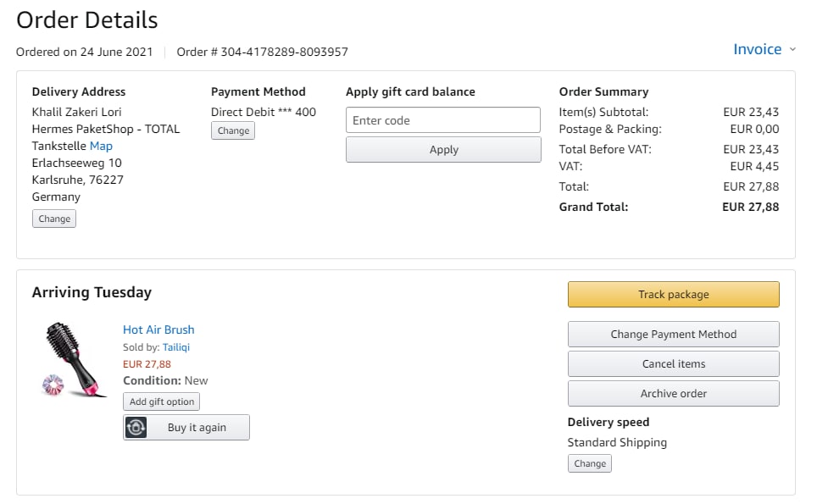Open the Map link for Tankstelle
817x504 pixels.
coord(101,146)
